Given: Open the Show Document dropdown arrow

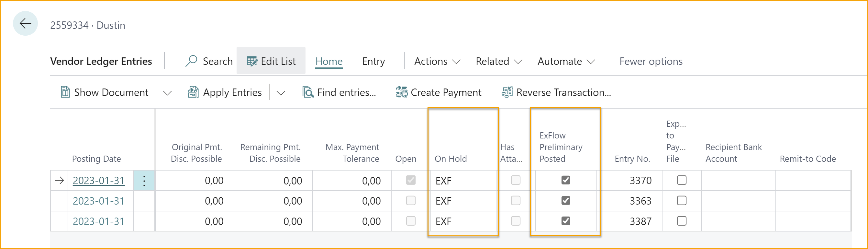Looking at the screenshot, I should 167,93.
